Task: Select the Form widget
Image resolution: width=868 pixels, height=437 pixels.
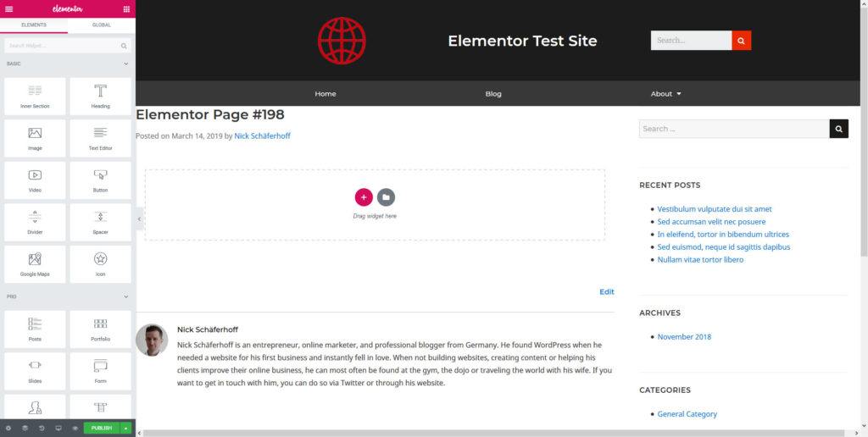Action: coord(100,371)
